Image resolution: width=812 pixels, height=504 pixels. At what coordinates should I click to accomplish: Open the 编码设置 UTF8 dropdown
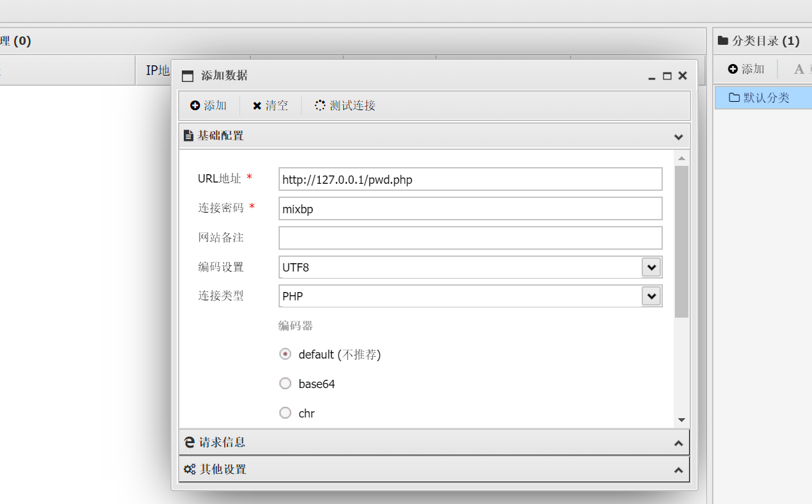[x=651, y=267]
